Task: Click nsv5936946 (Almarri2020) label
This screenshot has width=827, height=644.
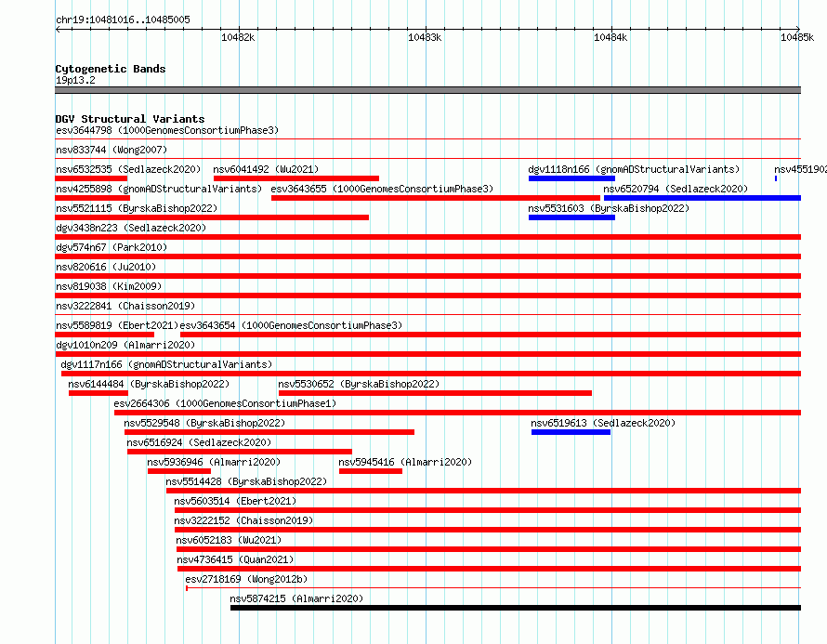Action: [214, 462]
